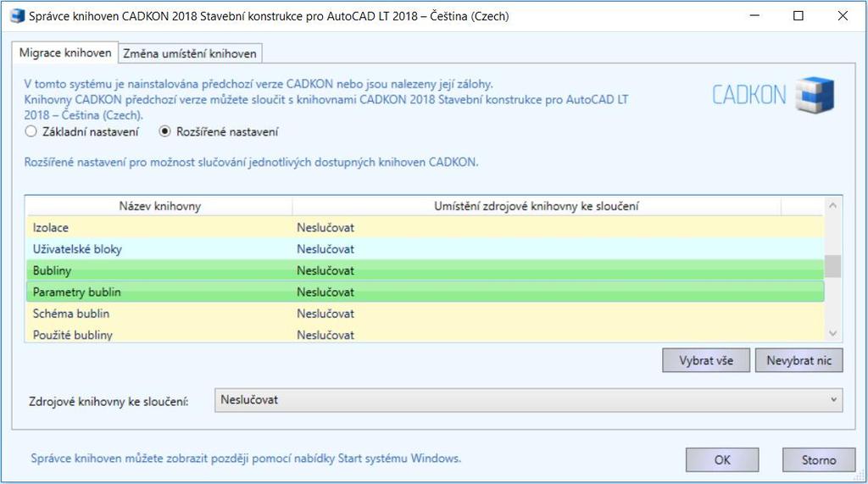Viewport: 868px width, 484px height.
Task: Click the list scrollbar thumb
Action: tap(832, 266)
